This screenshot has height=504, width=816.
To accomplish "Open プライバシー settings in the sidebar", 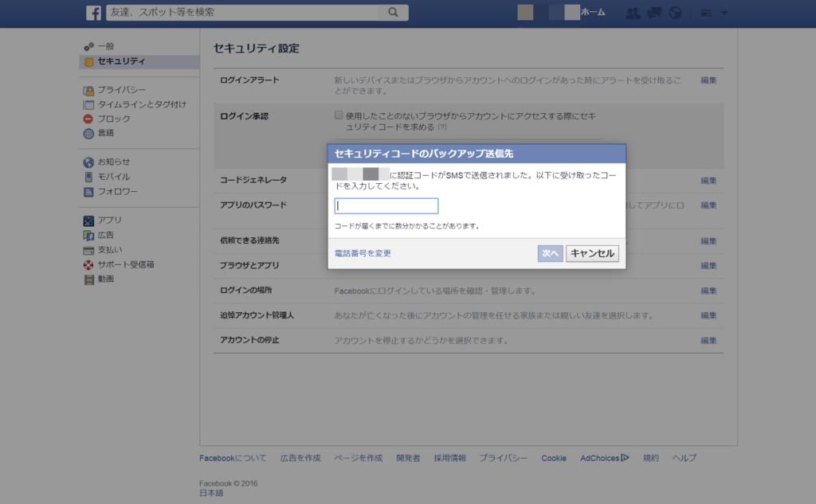I will click(x=122, y=90).
